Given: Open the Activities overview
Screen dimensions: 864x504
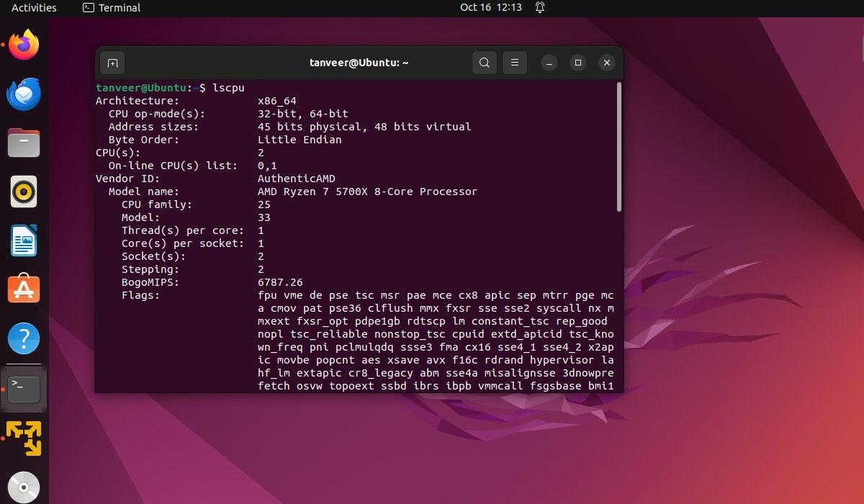Looking at the screenshot, I should pos(34,8).
